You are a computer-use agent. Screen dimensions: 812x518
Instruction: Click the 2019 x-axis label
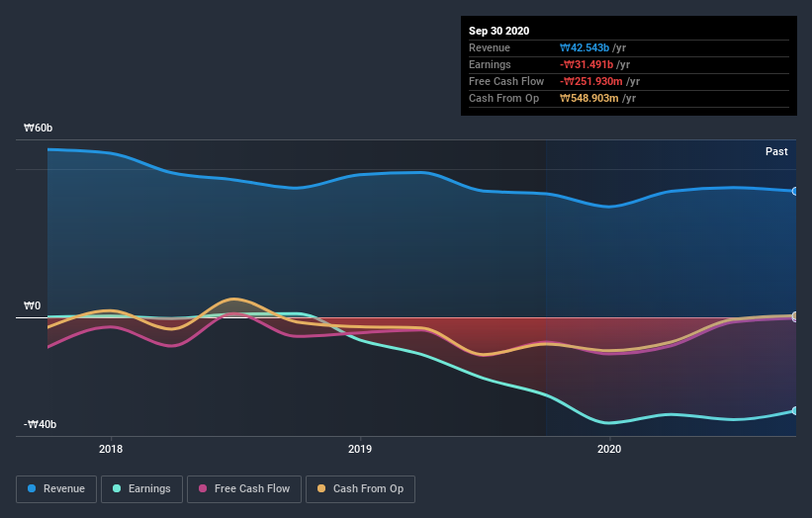point(360,449)
